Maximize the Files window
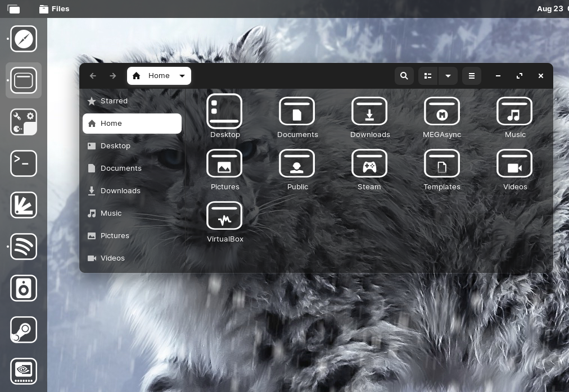Image resolution: width=569 pixels, height=392 pixels. click(520, 76)
